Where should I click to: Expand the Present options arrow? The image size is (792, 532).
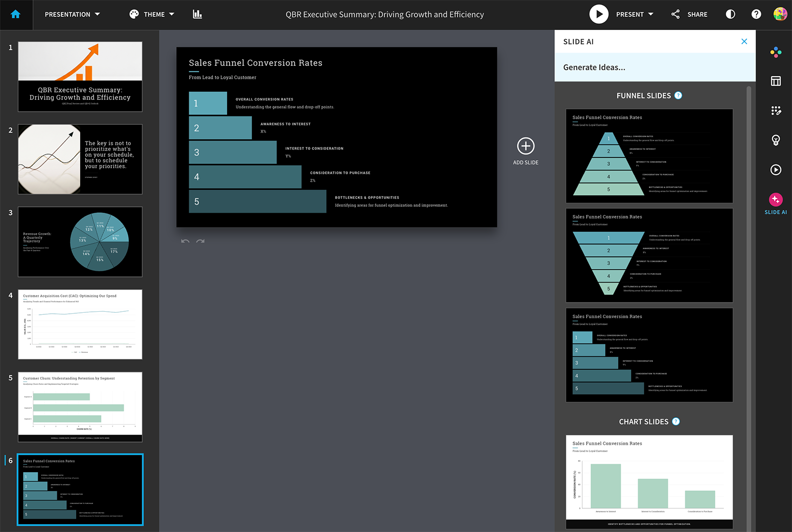coord(651,14)
